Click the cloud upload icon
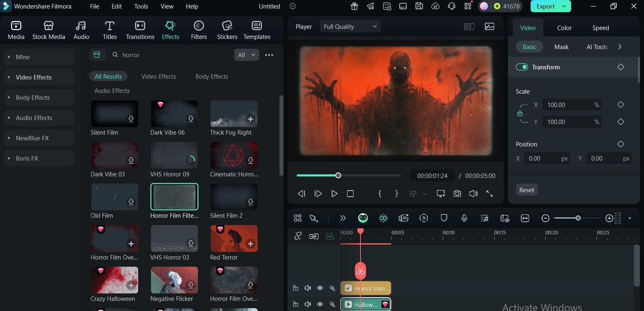644x311 pixels. pyautogui.click(x=435, y=6)
